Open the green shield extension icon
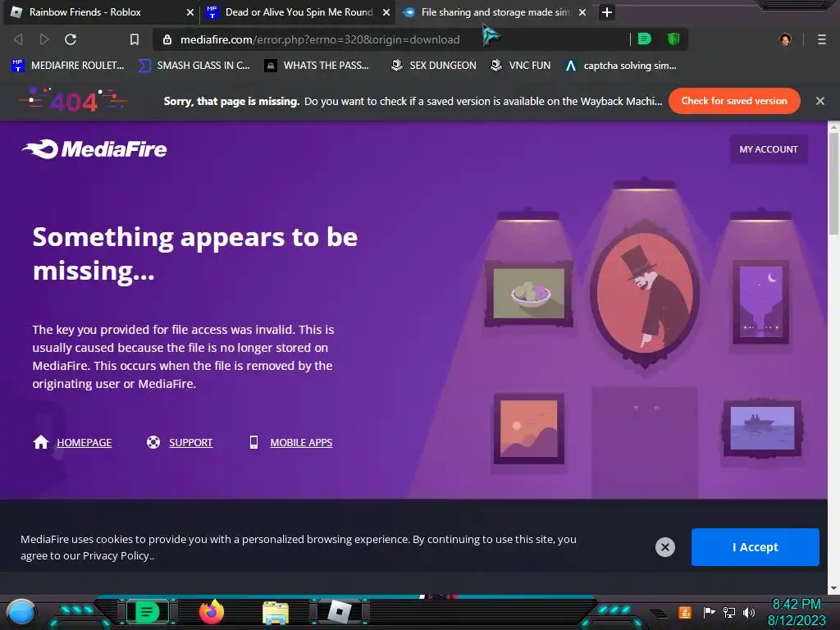The image size is (840, 630). pos(673,39)
